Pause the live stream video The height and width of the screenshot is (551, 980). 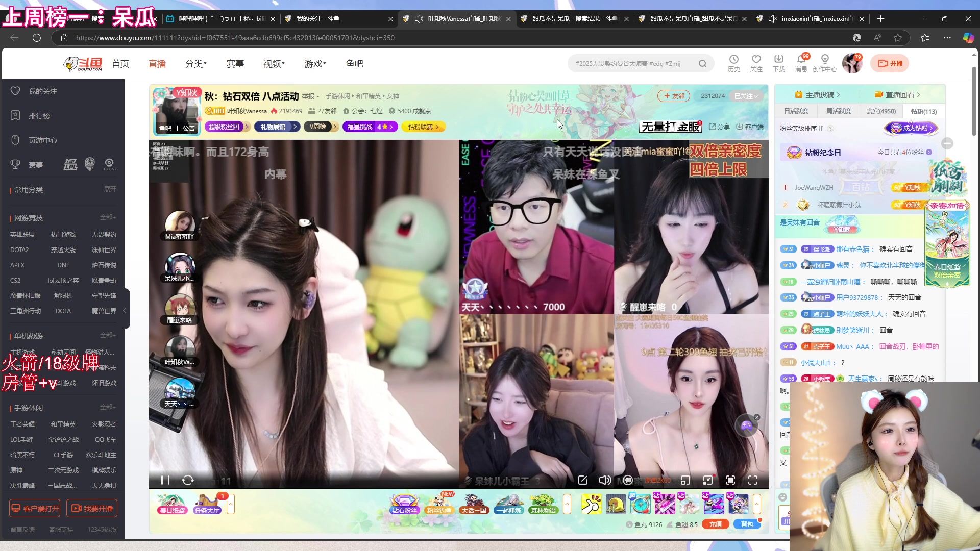click(165, 480)
